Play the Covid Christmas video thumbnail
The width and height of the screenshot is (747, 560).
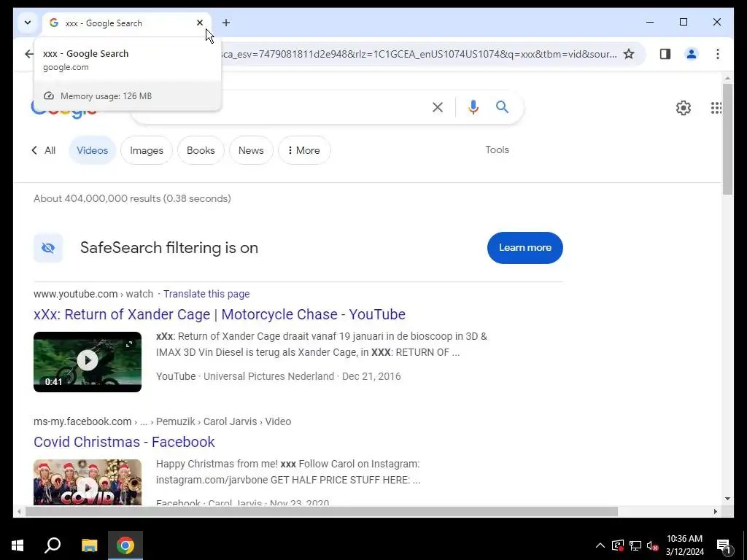pos(88,482)
